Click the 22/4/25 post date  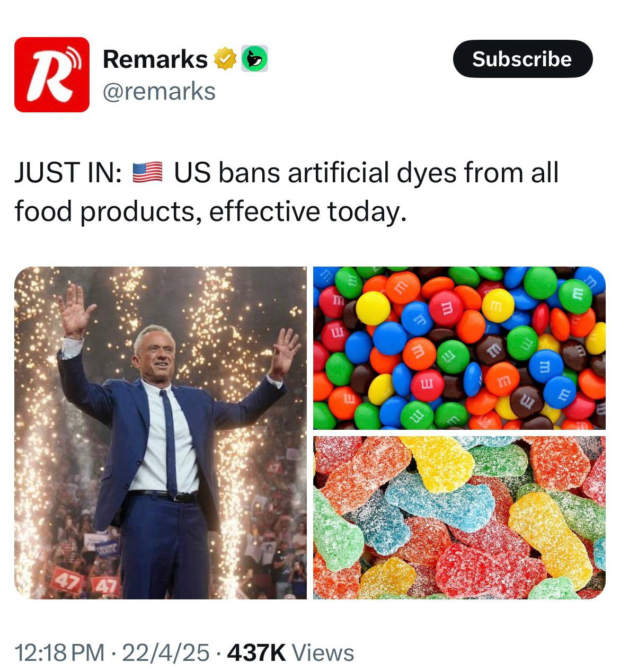[x=165, y=653]
